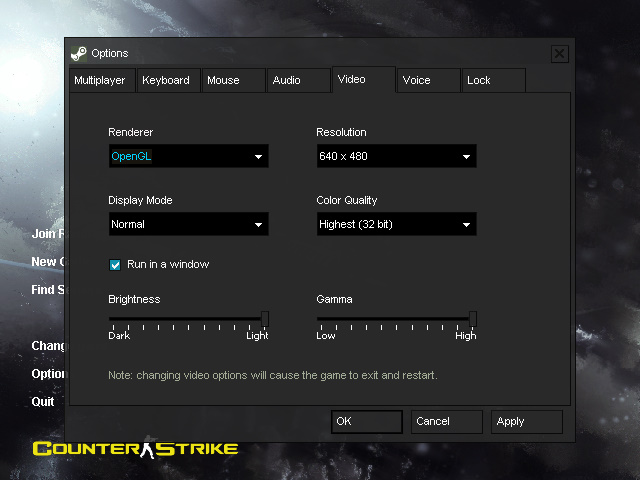Click the Steam logo icon in Options title
Image resolution: width=640 pixels, height=480 pixels.
[79, 53]
